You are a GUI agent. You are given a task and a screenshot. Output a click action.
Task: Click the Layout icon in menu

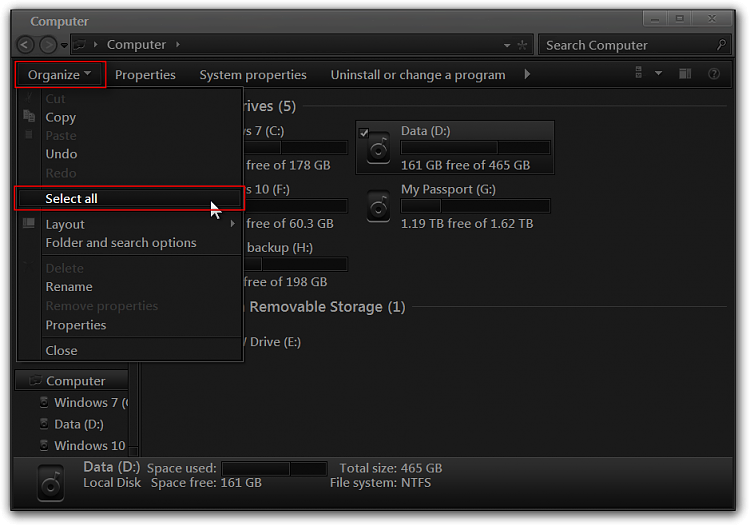click(29, 223)
